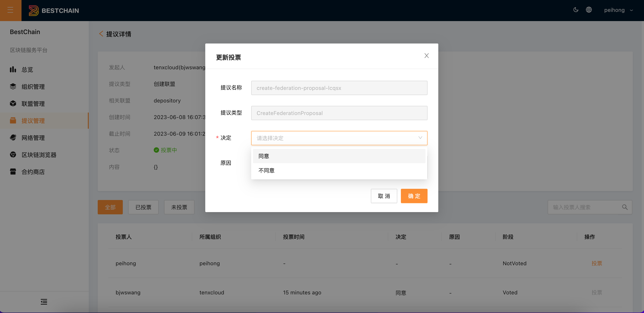Click the 联盟管理 cube icon

13,103
